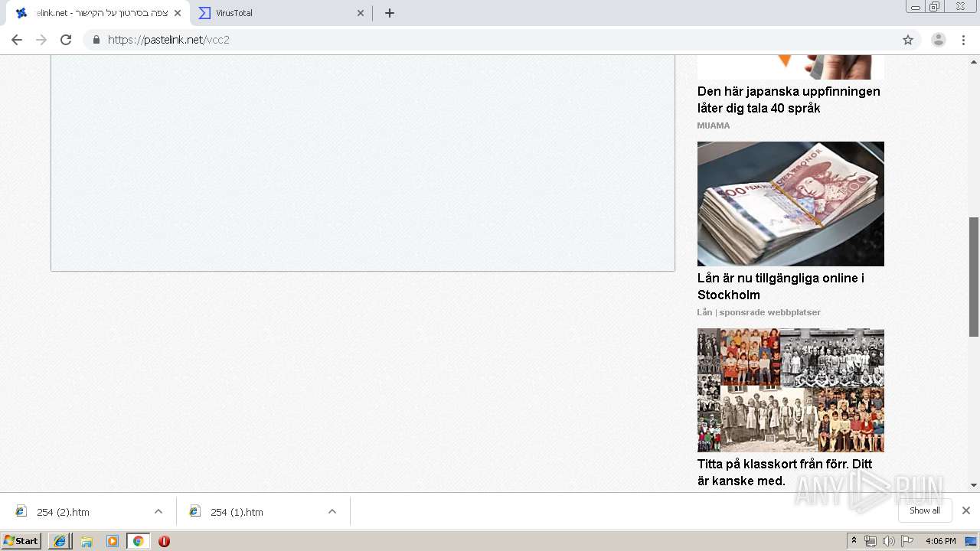Open downloaded file 254 (1).htm
This screenshot has height=551, width=980.
[x=237, y=512]
